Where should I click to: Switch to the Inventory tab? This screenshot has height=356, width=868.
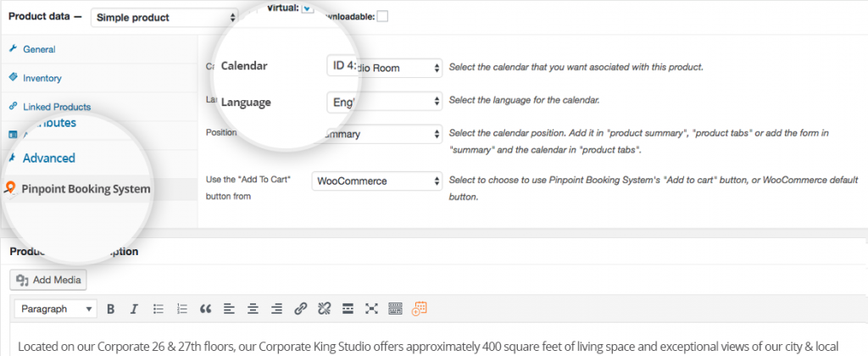tap(42, 78)
